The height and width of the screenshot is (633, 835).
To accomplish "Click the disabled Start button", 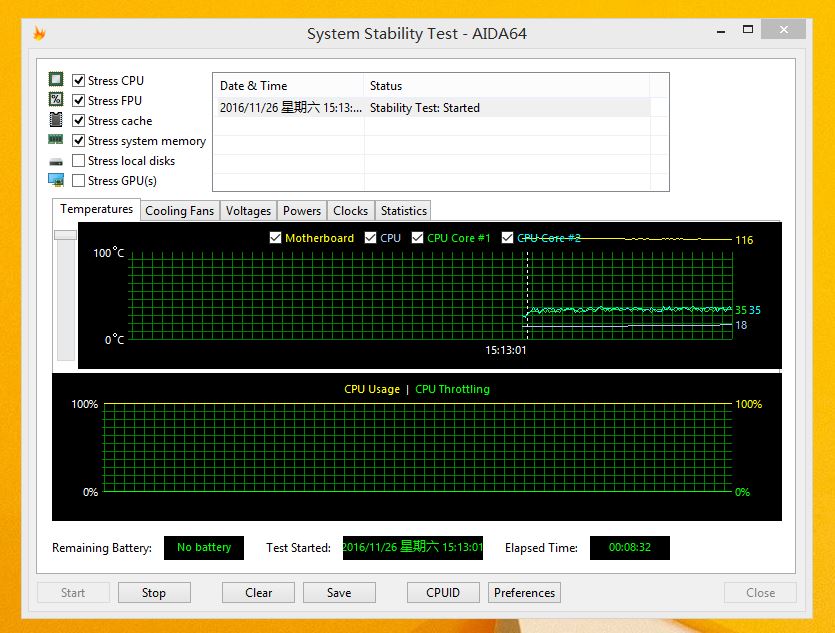I will [73, 593].
